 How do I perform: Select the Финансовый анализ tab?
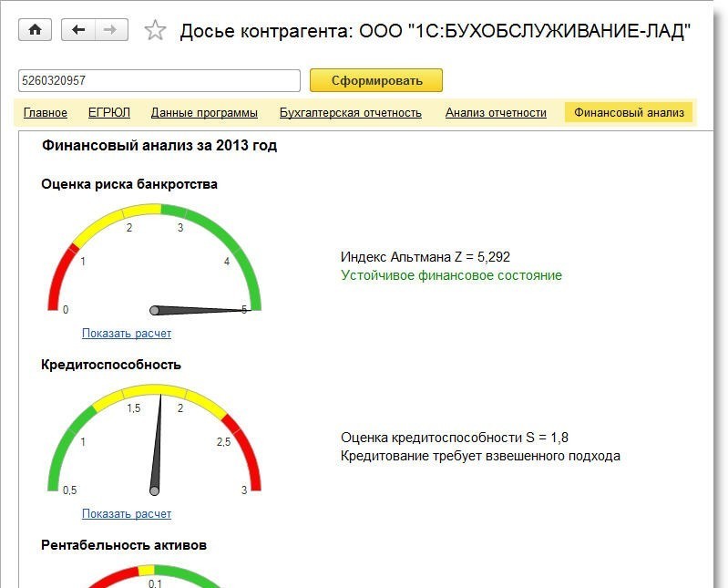629,113
